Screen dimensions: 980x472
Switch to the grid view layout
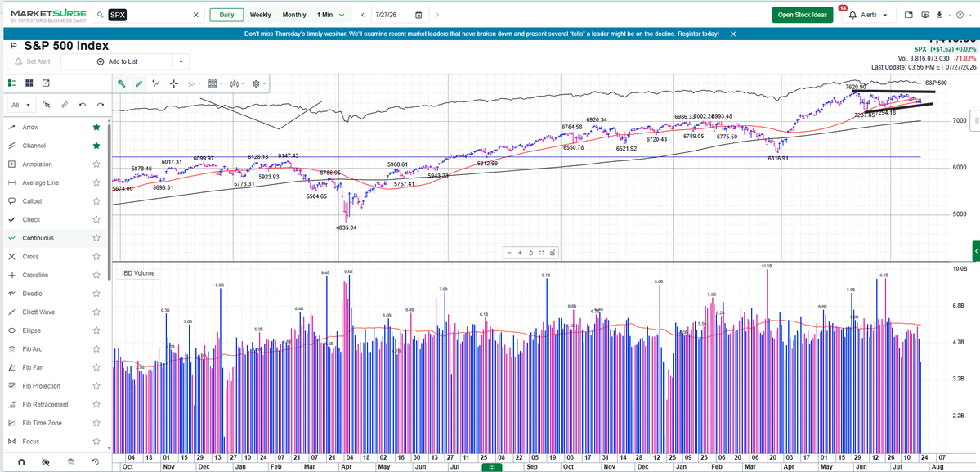pos(29,83)
